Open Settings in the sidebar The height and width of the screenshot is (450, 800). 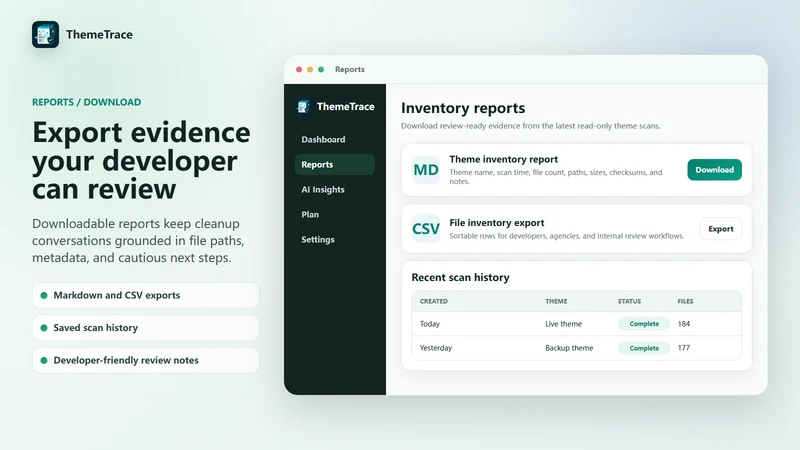[x=335, y=239]
